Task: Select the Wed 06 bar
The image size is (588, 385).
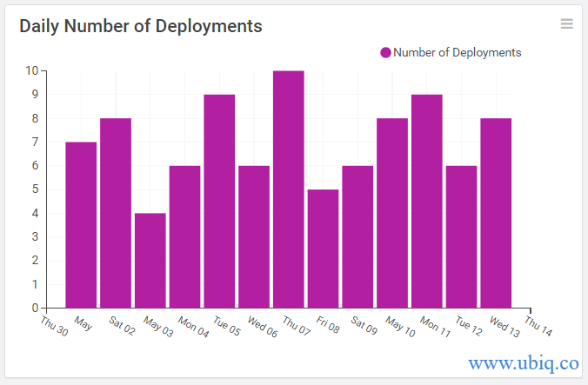Action: (254, 237)
